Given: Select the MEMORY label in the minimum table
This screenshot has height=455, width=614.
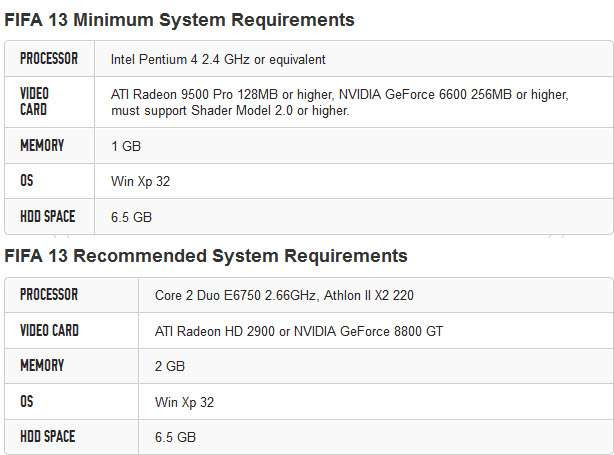Looking at the screenshot, I should pyautogui.click(x=42, y=145).
